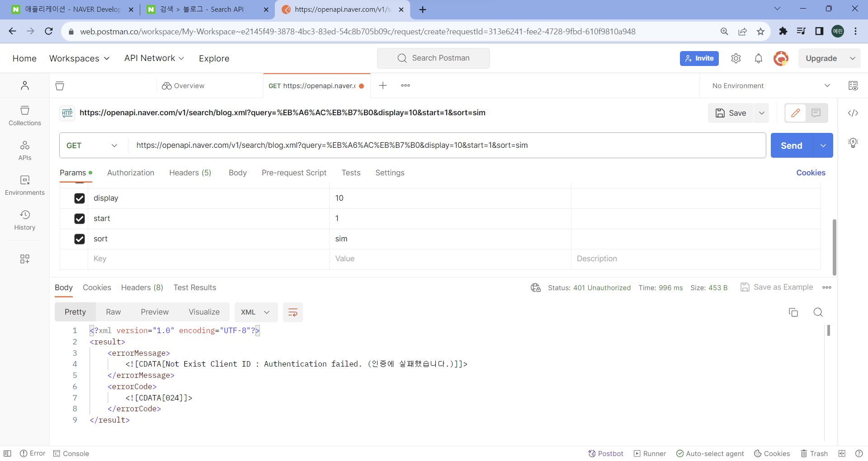
Task: Expand the API Network menu
Action: [154, 58]
